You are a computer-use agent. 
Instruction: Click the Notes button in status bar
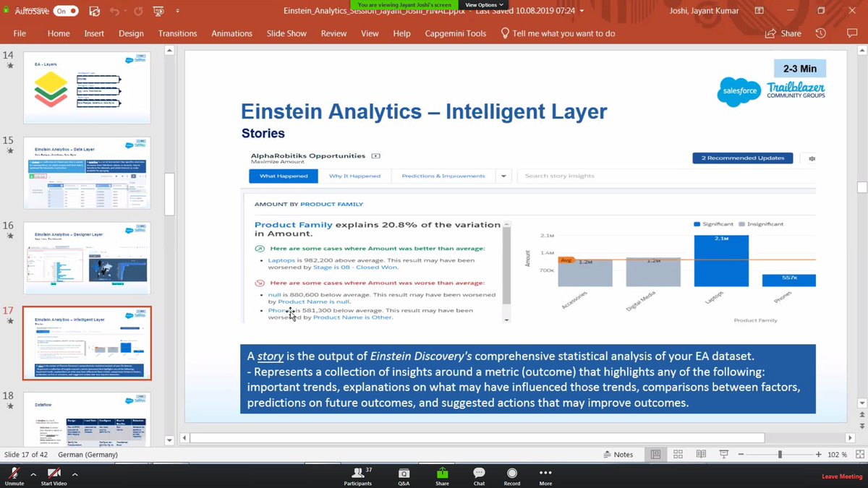[617, 455]
